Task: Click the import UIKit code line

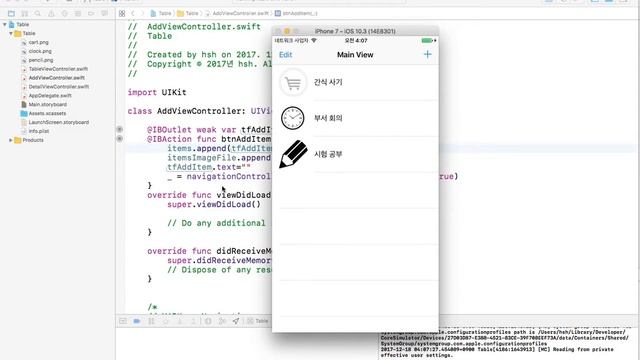Action: coord(157,92)
